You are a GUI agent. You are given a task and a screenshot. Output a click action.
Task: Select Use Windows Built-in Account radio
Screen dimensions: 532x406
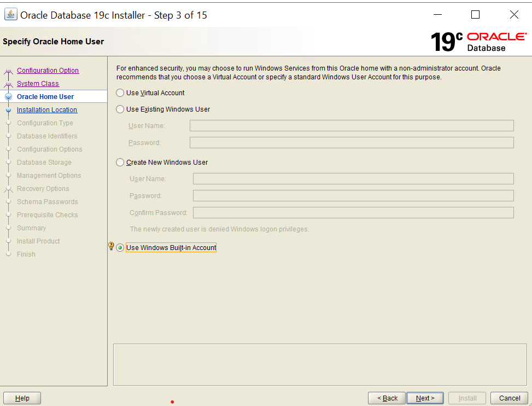point(120,247)
